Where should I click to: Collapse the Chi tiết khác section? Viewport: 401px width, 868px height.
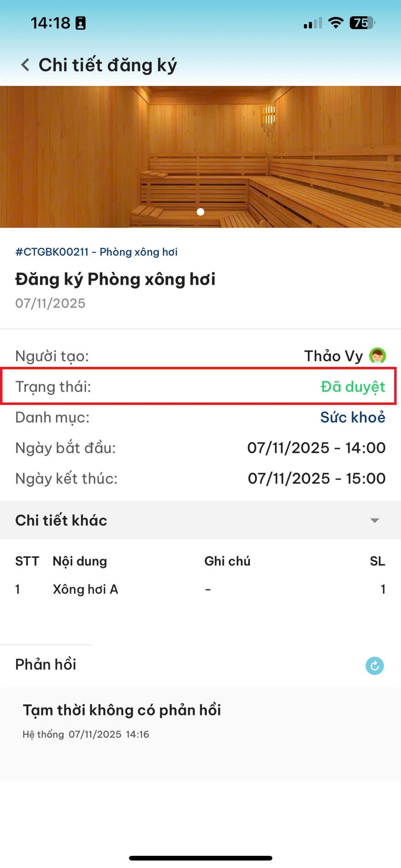(374, 520)
